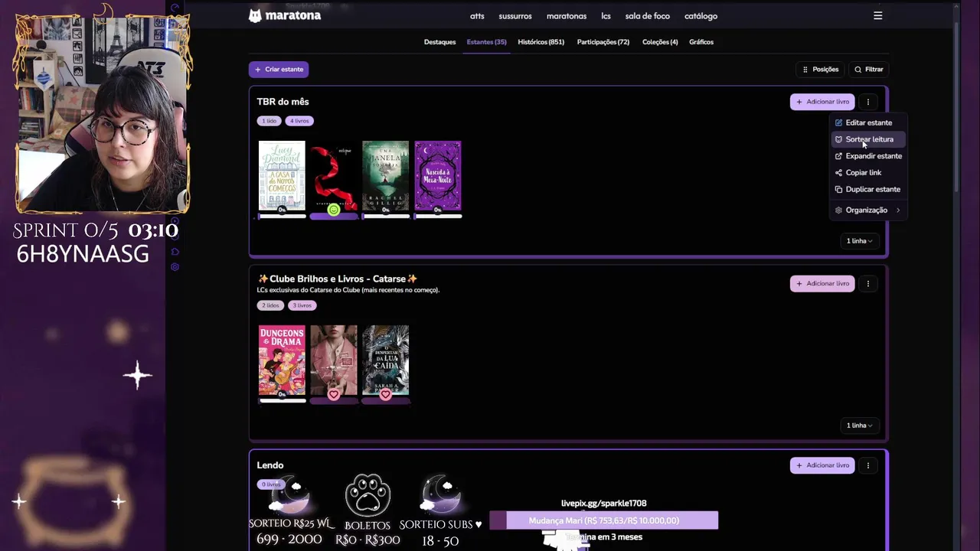Image resolution: width=980 pixels, height=551 pixels.
Task: Open sidebar settings gear icon
Action: 175,267
